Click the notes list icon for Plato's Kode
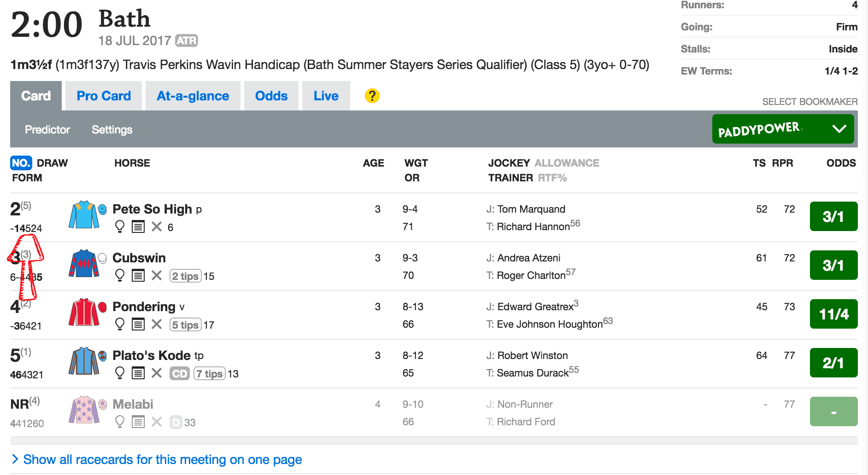This screenshot has height=475, width=868. tap(138, 373)
